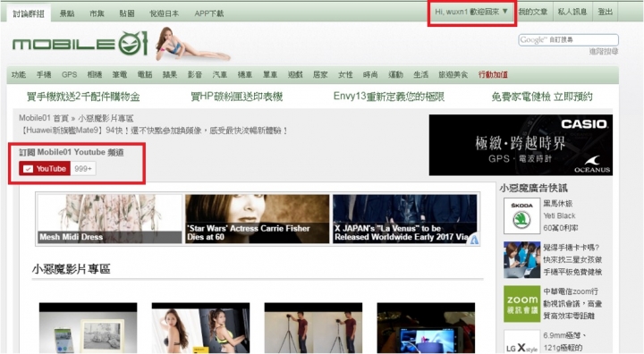Open the CASIO Oceanus banner ad

tap(521, 145)
